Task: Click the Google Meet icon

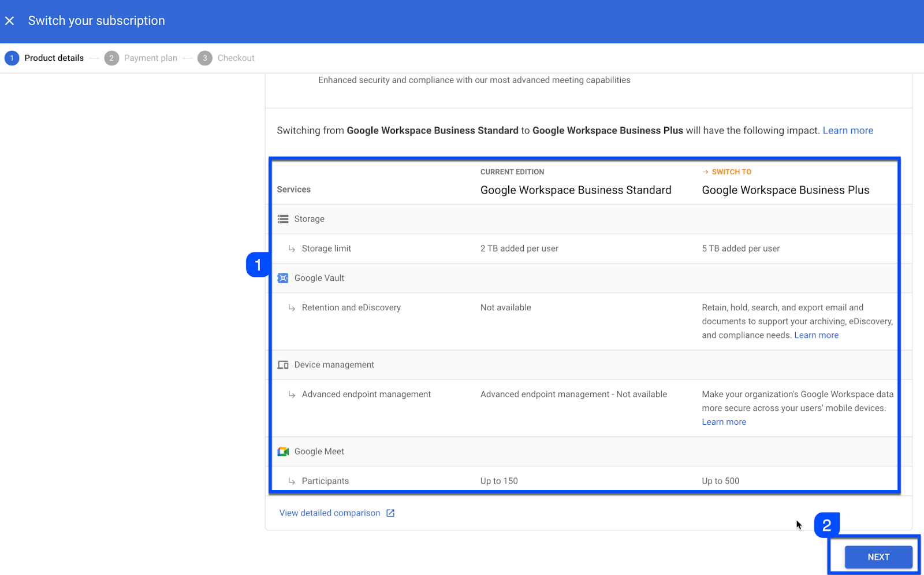Action: point(283,451)
